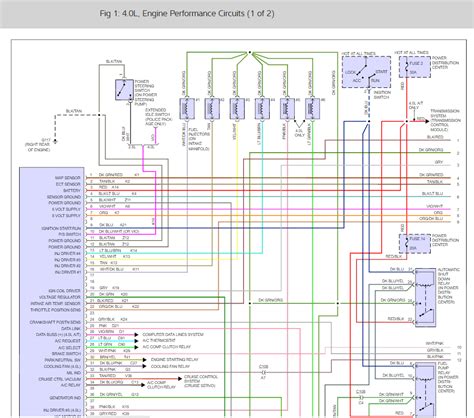Click the IGN COIL DRIVER pin label

coord(65,291)
